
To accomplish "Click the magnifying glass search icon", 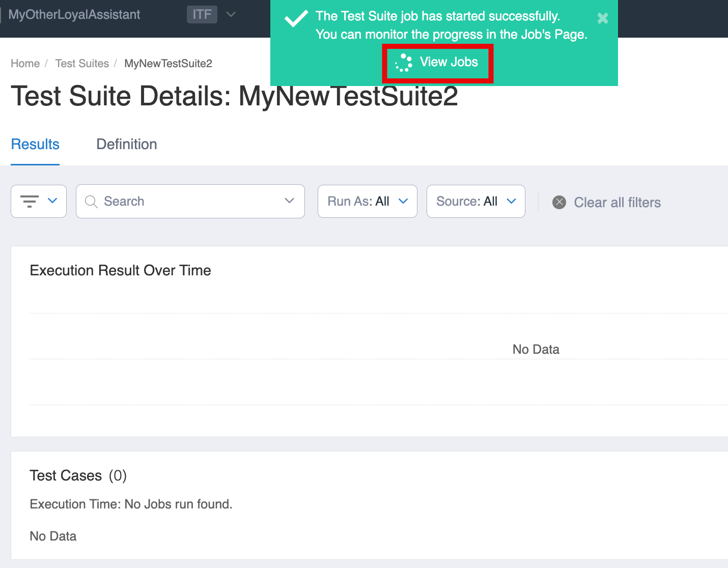I will [x=91, y=202].
